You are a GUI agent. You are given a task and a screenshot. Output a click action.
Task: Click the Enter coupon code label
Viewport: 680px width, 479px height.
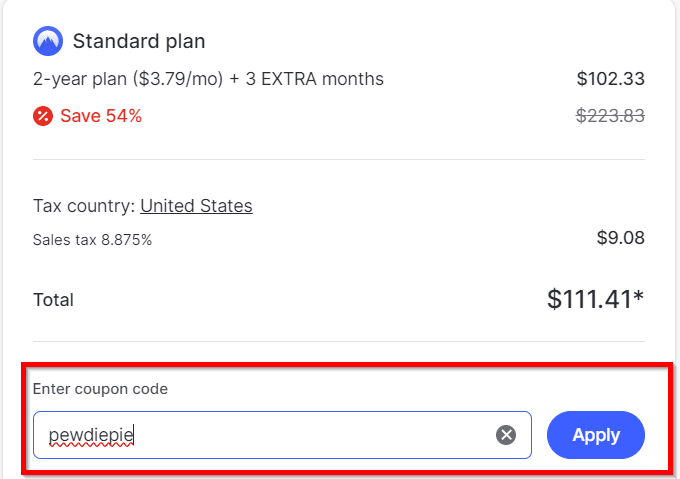tap(100, 389)
